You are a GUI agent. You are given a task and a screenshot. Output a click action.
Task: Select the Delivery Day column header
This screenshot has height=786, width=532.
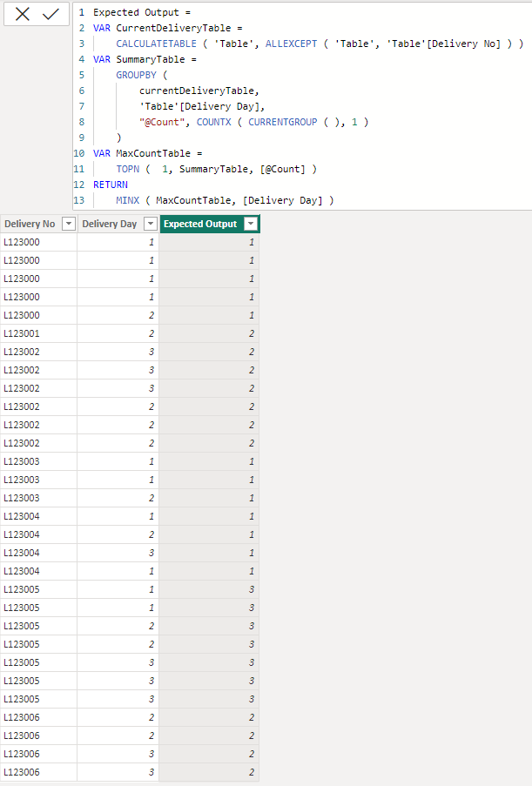[110, 224]
